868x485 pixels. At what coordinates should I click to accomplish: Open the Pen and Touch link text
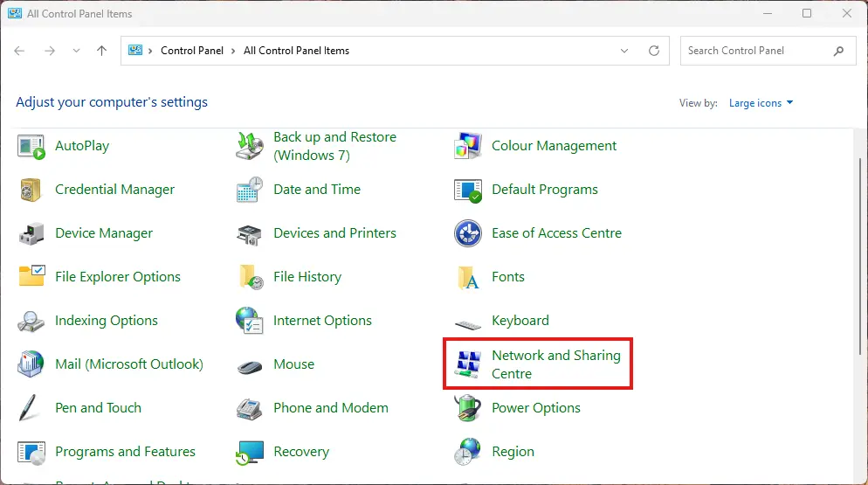click(x=98, y=408)
